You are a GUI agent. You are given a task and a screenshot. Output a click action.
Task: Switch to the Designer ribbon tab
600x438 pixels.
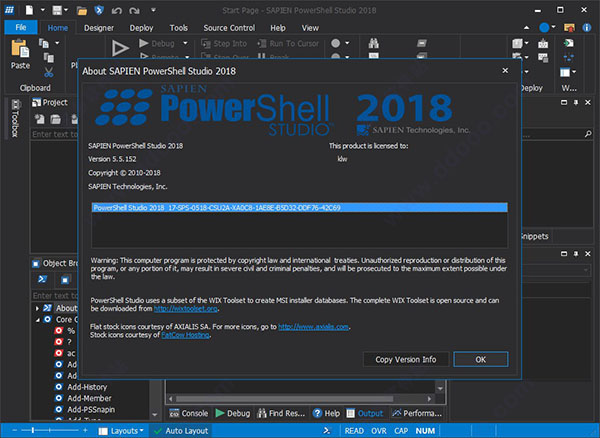coord(99,28)
